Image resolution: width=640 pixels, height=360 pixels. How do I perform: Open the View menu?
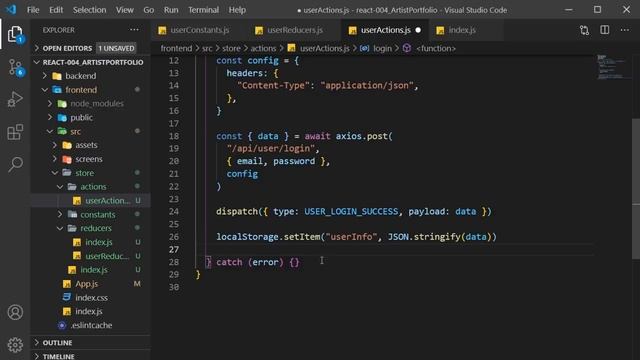click(x=124, y=10)
